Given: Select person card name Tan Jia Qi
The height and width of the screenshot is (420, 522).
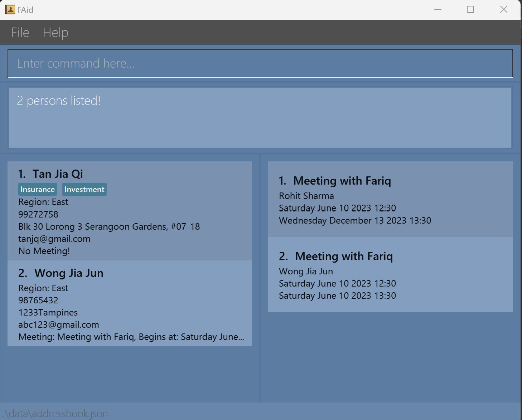Looking at the screenshot, I should point(58,174).
